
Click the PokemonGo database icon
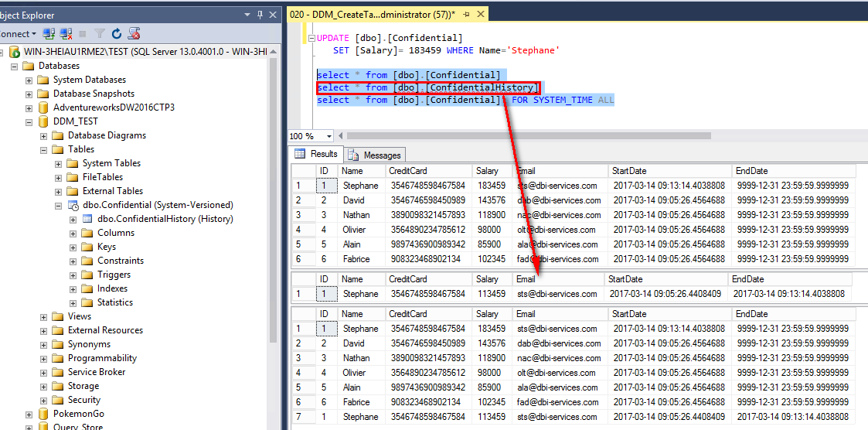(x=43, y=414)
